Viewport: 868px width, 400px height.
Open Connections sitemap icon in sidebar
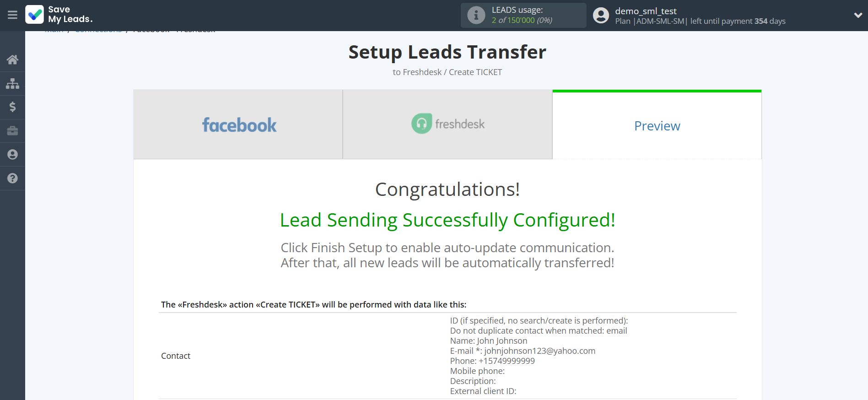(x=12, y=83)
